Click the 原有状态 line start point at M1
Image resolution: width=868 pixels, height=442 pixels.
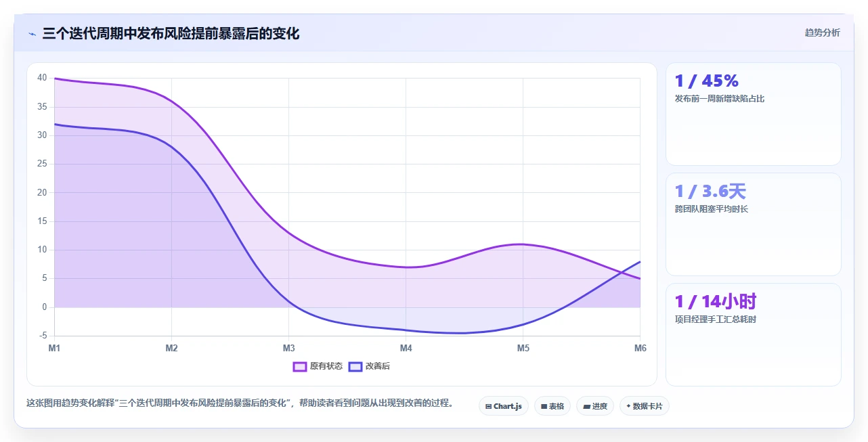tap(55, 79)
